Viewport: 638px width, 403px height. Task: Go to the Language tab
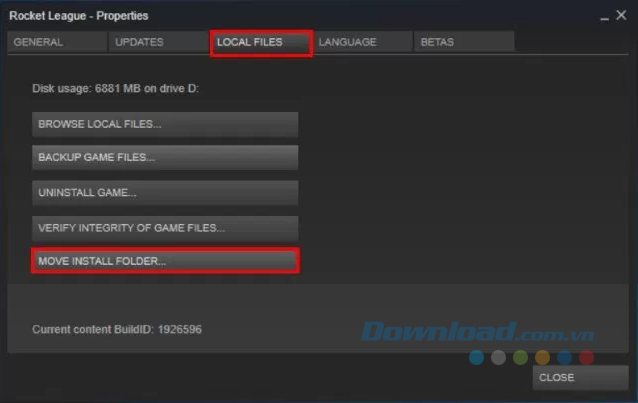click(363, 42)
